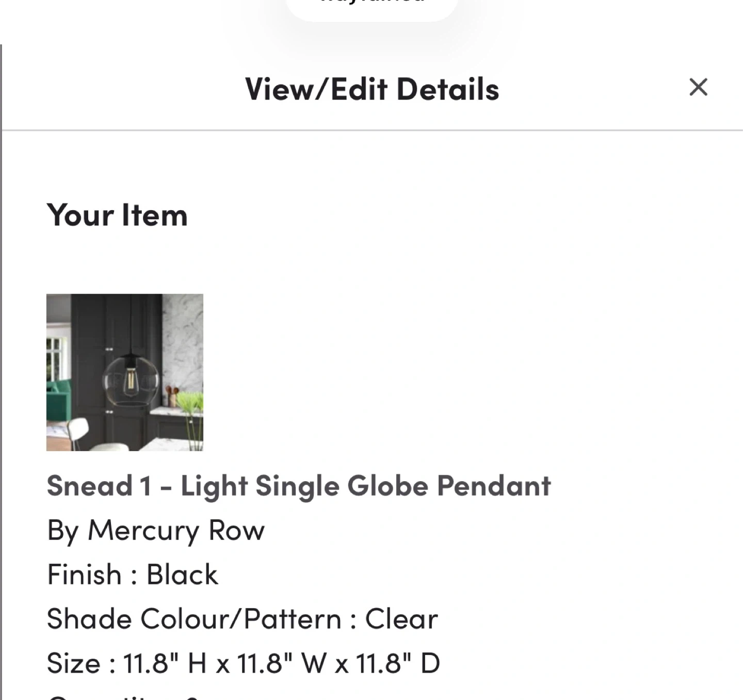The height and width of the screenshot is (700, 743).
Task: Click the Your Item heading
Action: (x=117, y=215)
